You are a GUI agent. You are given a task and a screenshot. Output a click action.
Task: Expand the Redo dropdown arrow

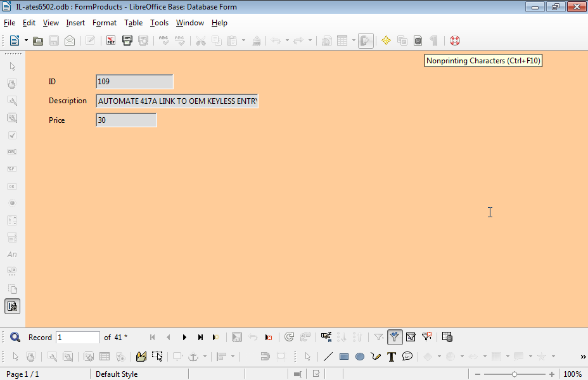310,41
